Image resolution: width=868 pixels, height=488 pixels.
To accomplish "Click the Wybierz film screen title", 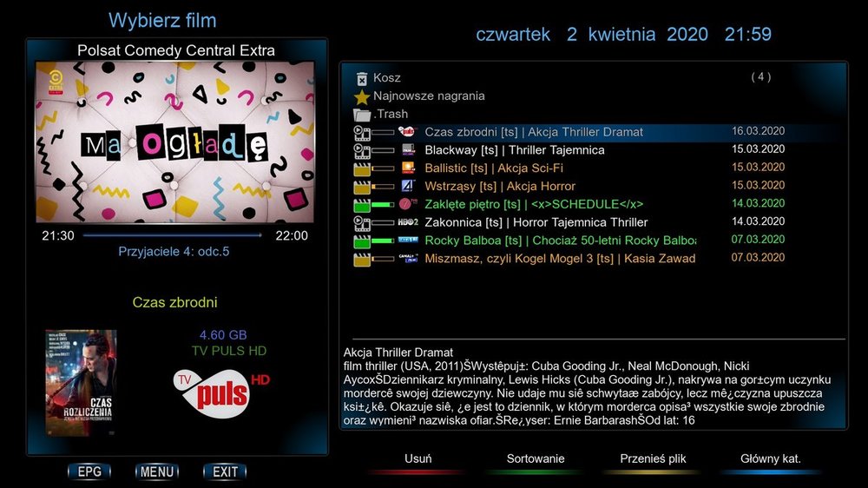I will [x=162, y=21].
